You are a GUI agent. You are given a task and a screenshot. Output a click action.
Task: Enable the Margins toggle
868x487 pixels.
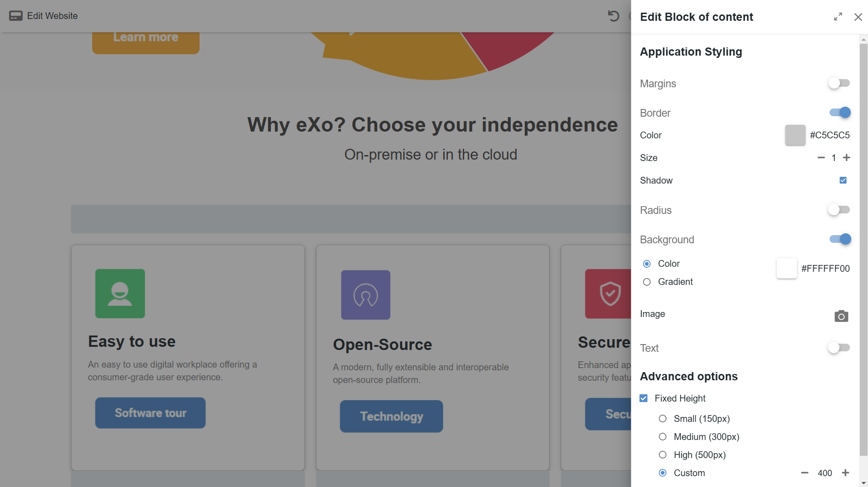839,83
